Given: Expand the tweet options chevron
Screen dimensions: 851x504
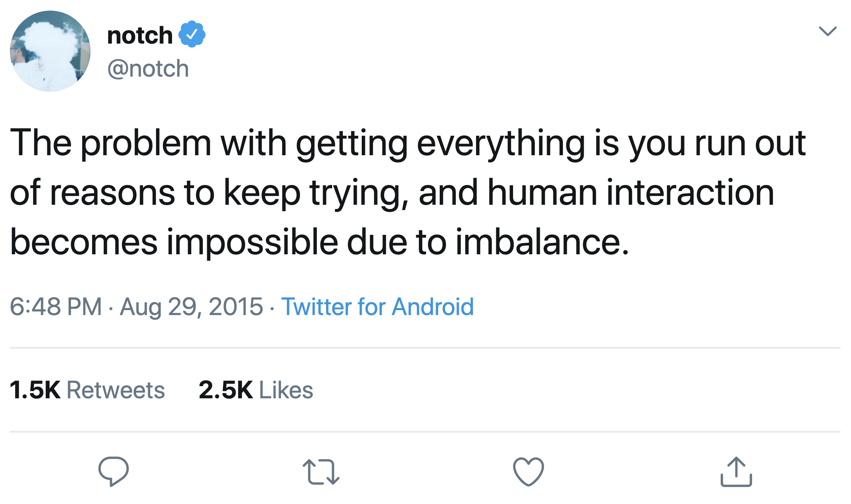Looking at the screenshot, I should click(828, 31).
